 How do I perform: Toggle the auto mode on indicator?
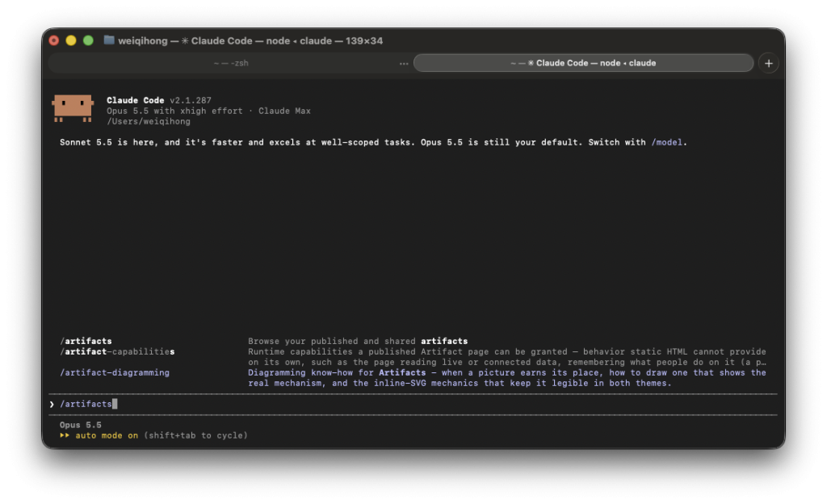[107, 435]
